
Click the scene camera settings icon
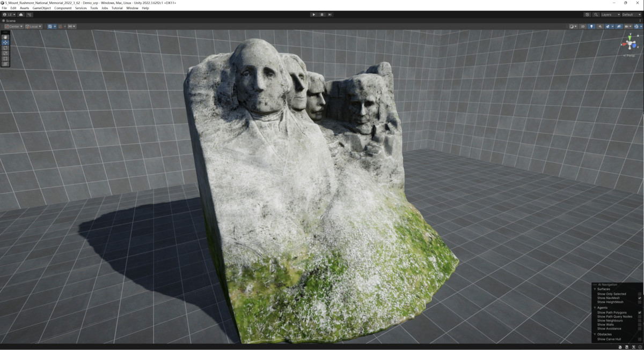click(627, 26)
